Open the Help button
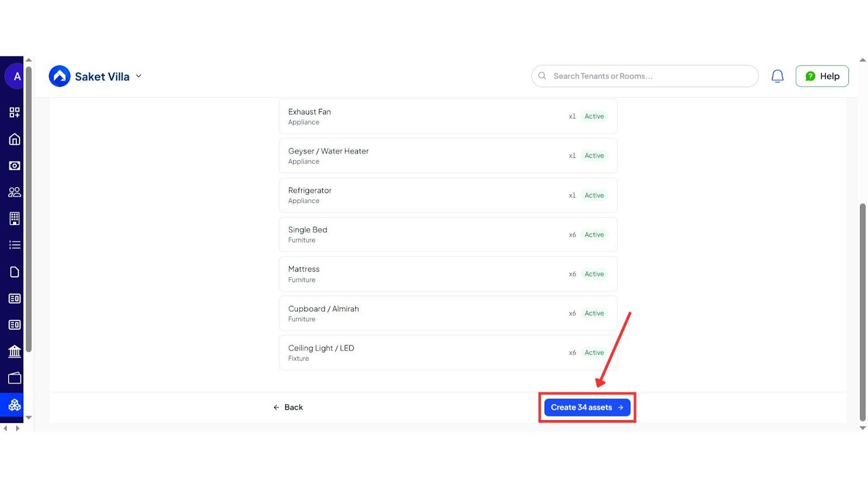Viewport: 868px width, 488px height. click(x=822, y=76)
